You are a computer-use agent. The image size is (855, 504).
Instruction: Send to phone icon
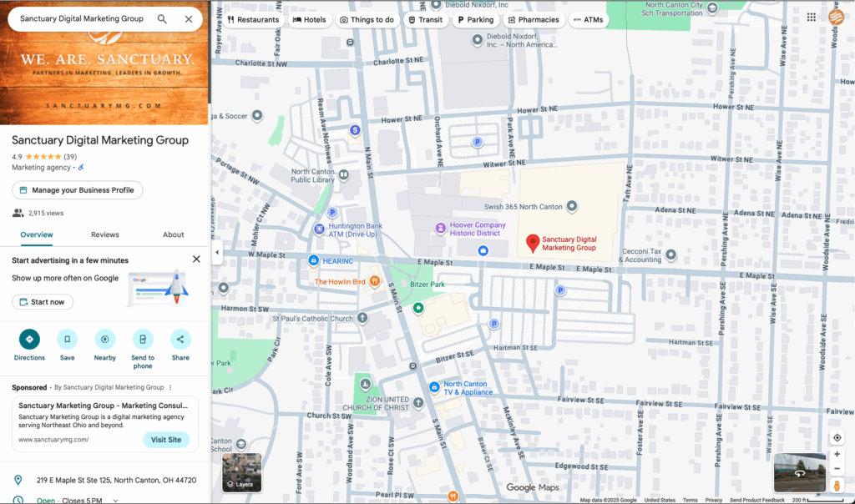coord(143,340)
